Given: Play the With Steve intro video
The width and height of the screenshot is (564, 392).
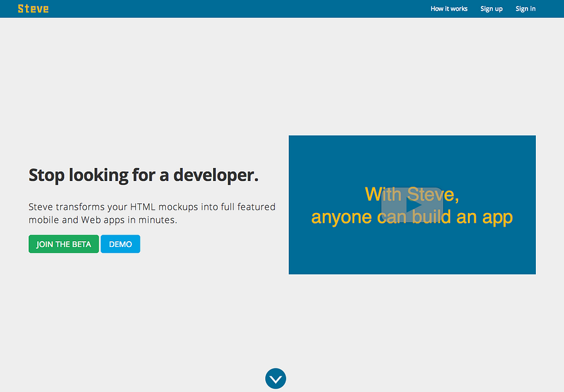Looking at the screenshot, I should [412, 205].
